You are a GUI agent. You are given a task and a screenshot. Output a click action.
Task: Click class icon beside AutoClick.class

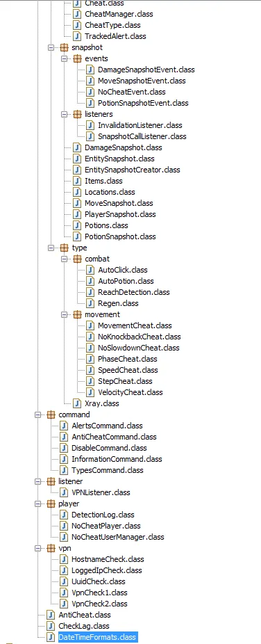coord(90,270)
